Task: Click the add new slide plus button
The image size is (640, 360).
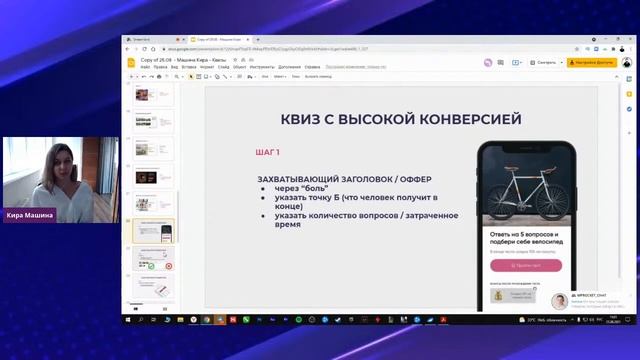Action: pyautogui.click(x=131, y=77)
